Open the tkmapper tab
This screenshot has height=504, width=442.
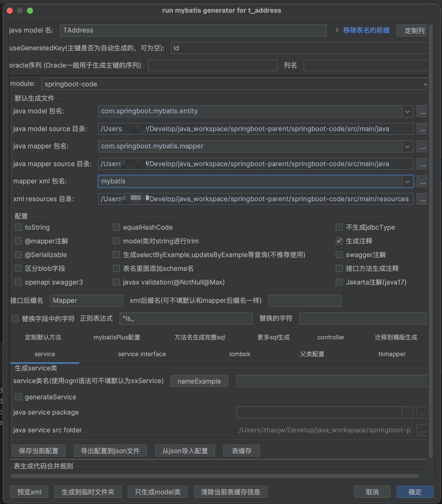(392, 354)
